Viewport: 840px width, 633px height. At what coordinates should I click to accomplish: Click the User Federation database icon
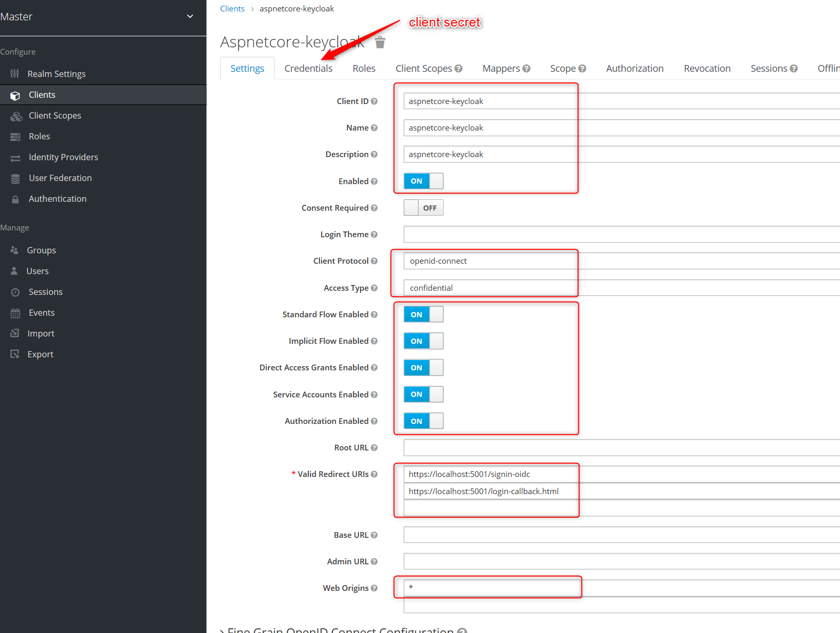[16, 178]
